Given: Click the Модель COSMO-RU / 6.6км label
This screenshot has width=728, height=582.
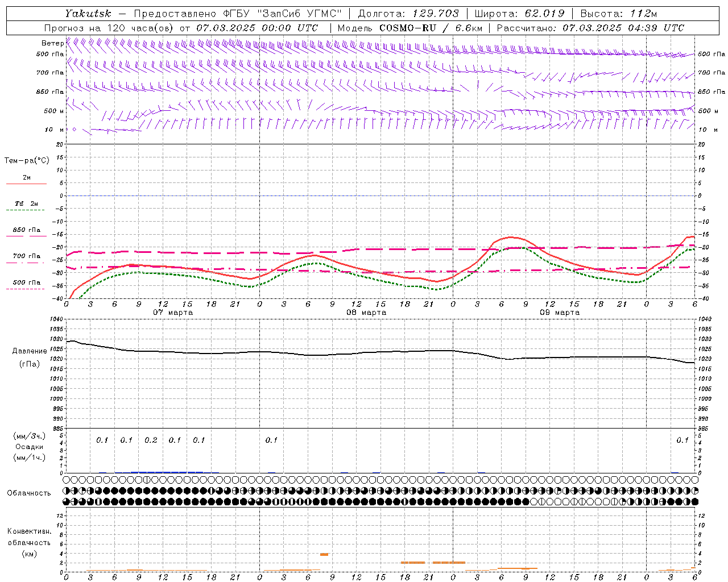Looking at the screenshot, I should point(410,28).
